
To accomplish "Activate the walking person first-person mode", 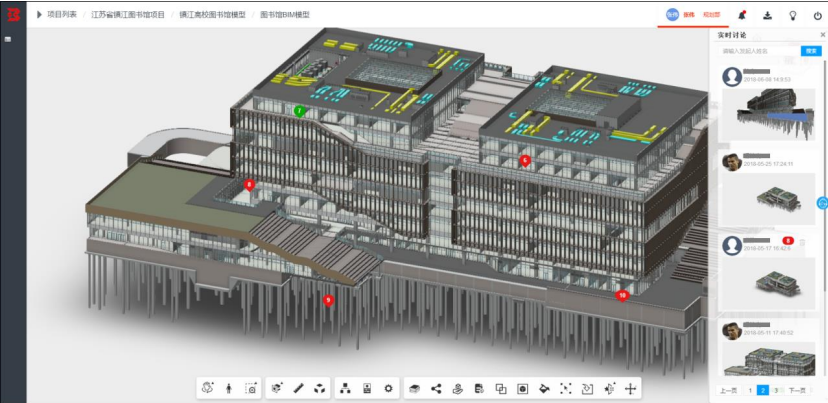I will [x=229, y=388].
